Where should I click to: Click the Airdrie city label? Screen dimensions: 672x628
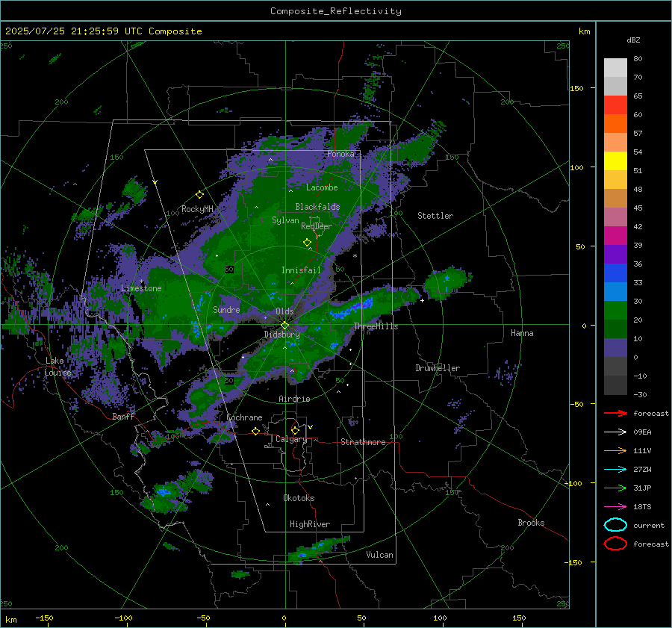294,399
